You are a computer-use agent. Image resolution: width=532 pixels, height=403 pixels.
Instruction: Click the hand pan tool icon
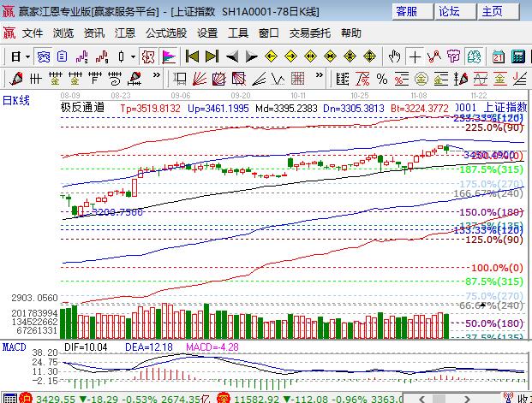[x=394, y=56]
